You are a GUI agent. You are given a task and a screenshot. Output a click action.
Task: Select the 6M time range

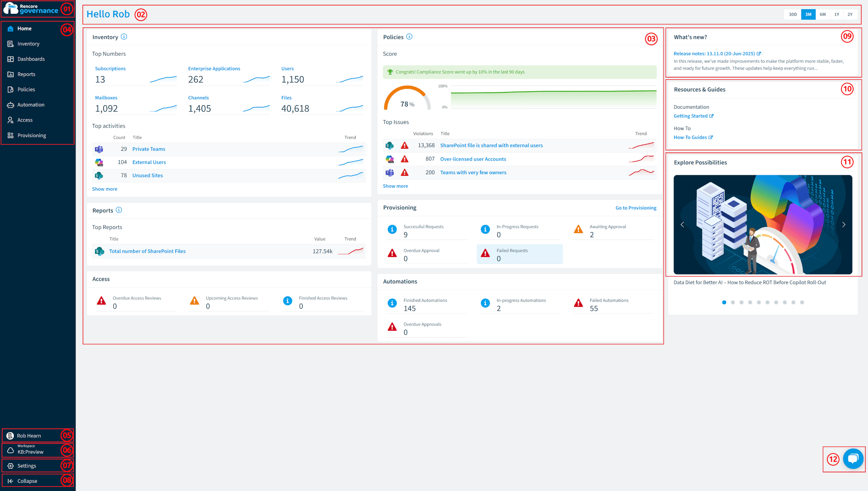(x=823, y=14)
